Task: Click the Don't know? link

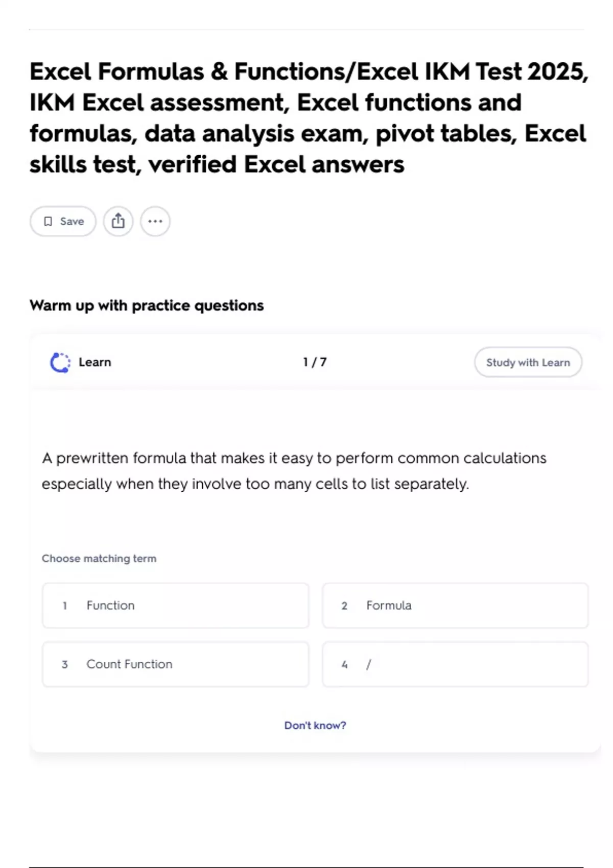Action: tap(316, 725)
